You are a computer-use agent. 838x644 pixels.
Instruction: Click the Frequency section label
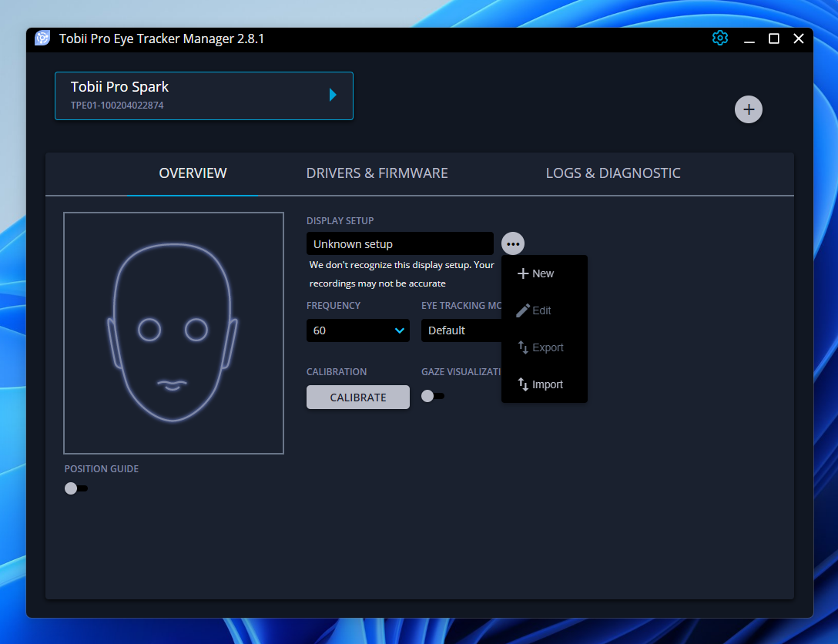pos(334,305)
